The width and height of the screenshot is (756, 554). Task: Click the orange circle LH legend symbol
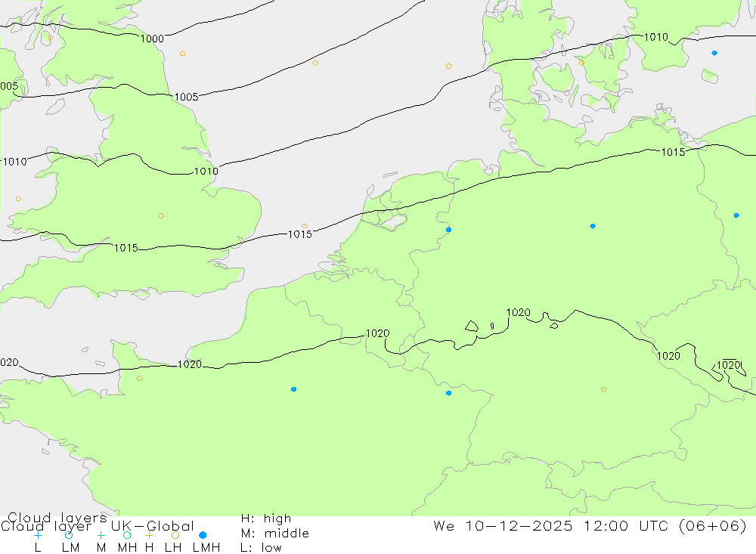[175, 535]
